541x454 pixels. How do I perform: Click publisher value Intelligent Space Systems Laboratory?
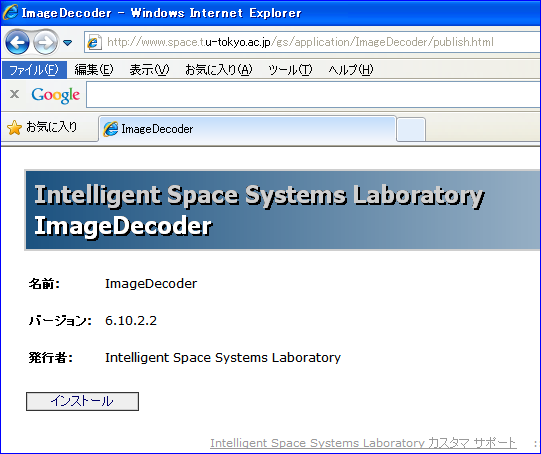223,358
